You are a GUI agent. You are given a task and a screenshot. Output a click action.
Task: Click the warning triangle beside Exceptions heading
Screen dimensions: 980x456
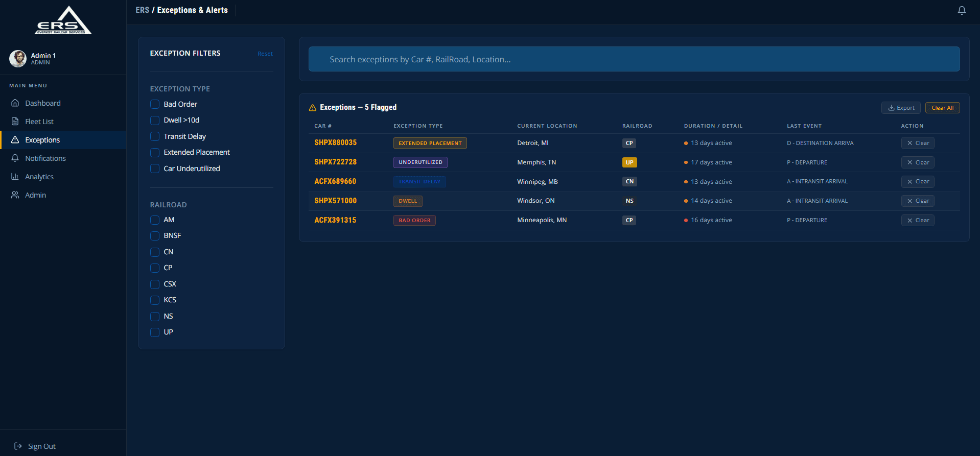tap(313, 108)
